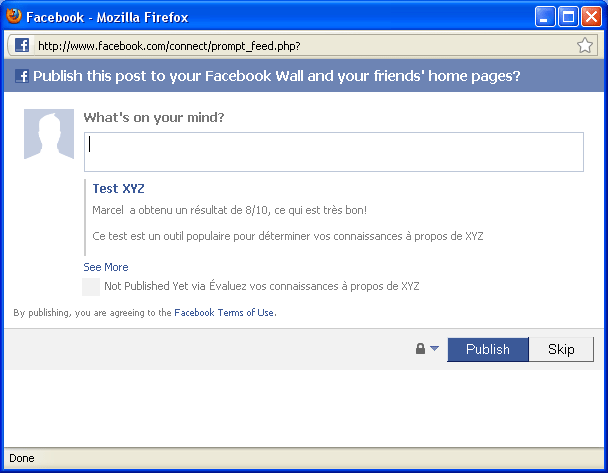Image resolution: width=608 pixels, height=473 pixels.
Task: Click the gray app icon beside Not Published Yet
Action: pyautogui.click(x=91, y=287)
